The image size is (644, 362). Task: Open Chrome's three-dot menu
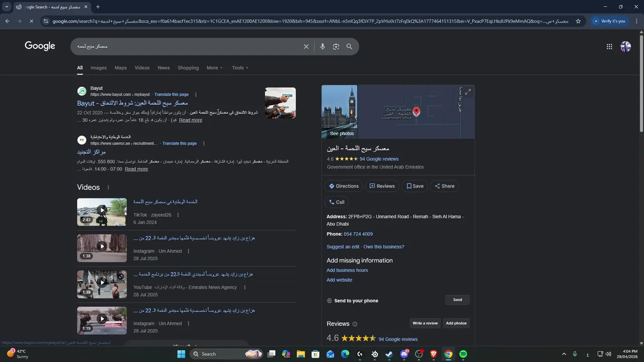(636, 21)
